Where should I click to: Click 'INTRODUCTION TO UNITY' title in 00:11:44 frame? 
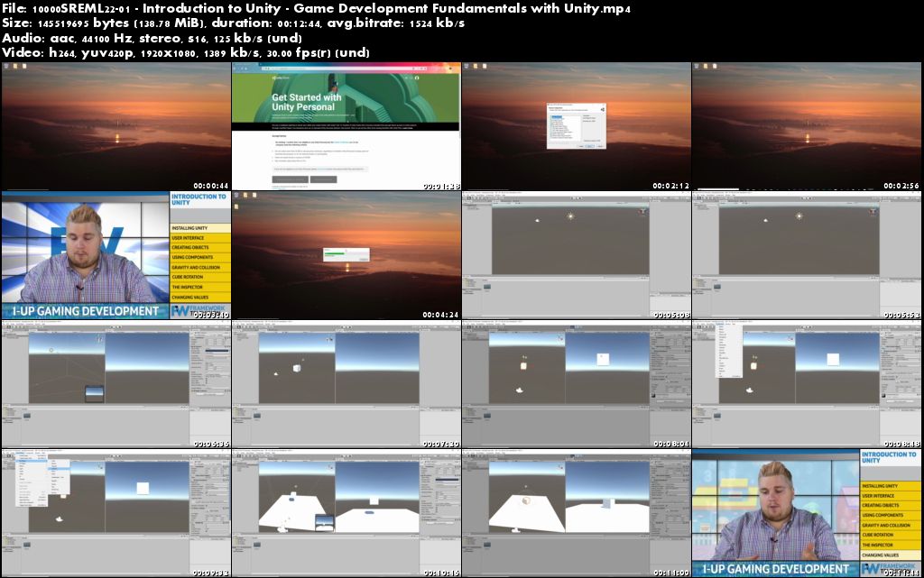889,457
